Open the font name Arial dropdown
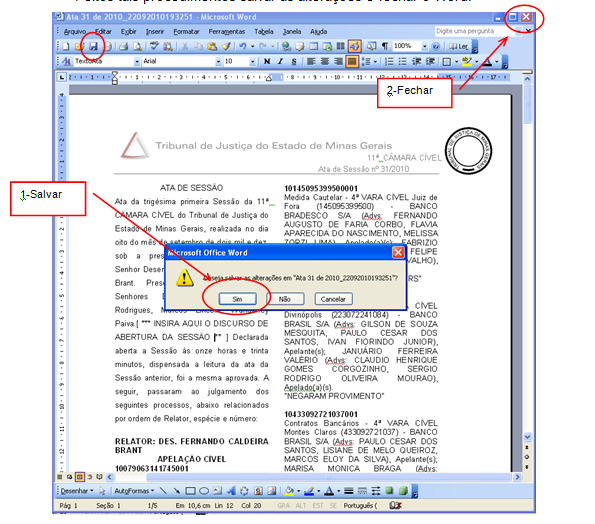Image resolution: width=595 pixels, height=524 pixels. [218, 61]
